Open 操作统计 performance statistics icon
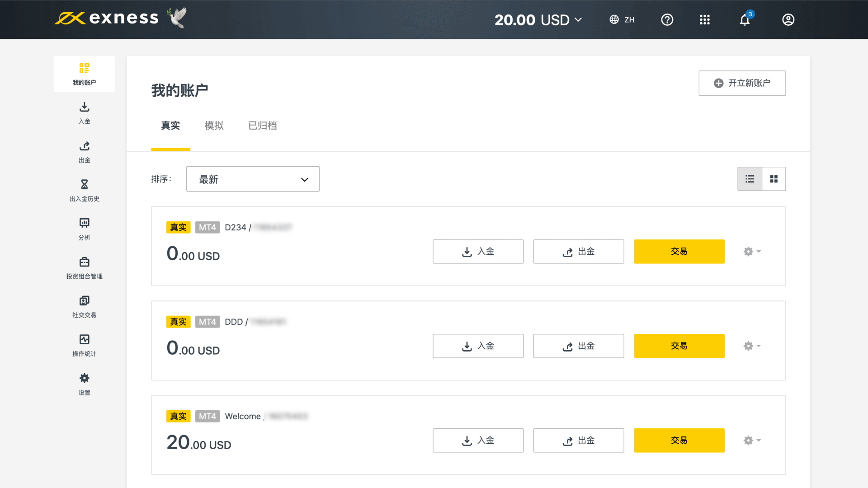 tap(84, 340)
